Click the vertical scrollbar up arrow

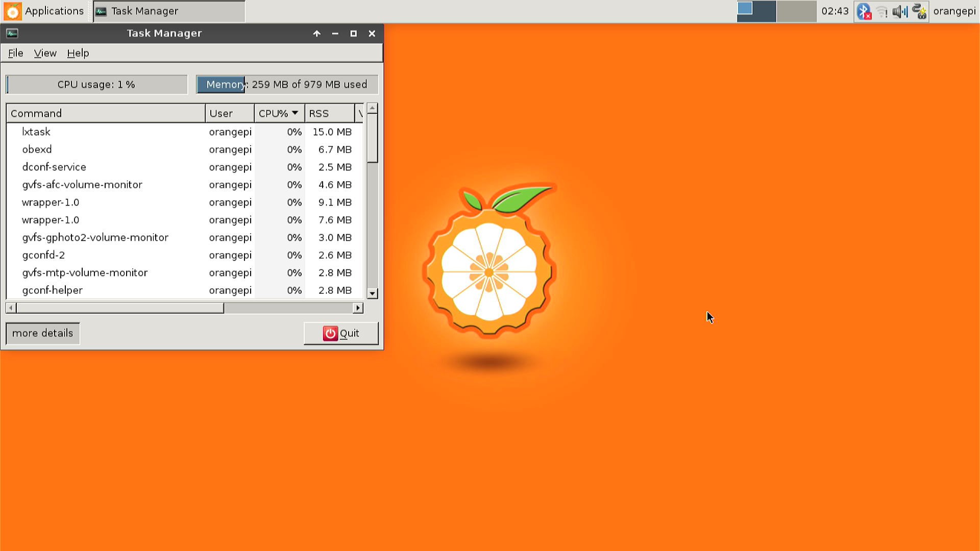point(372,108)
